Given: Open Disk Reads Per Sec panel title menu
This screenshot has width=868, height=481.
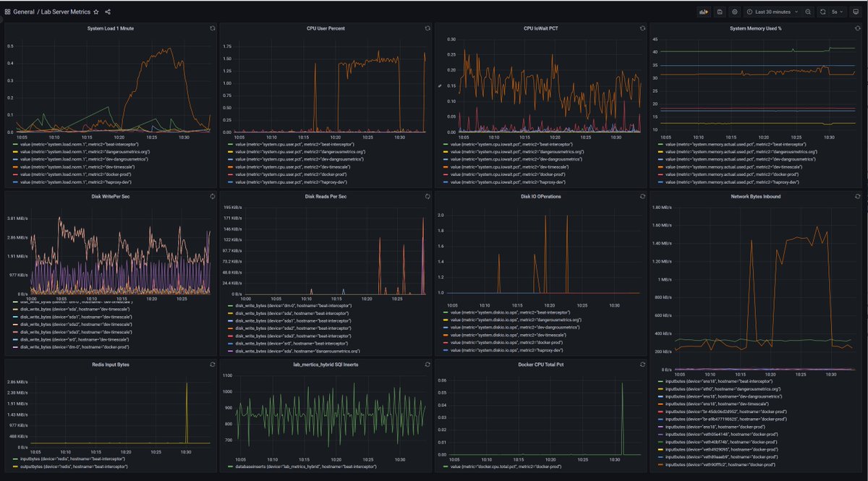Looking at the screenshot, I should pos(325,196).
